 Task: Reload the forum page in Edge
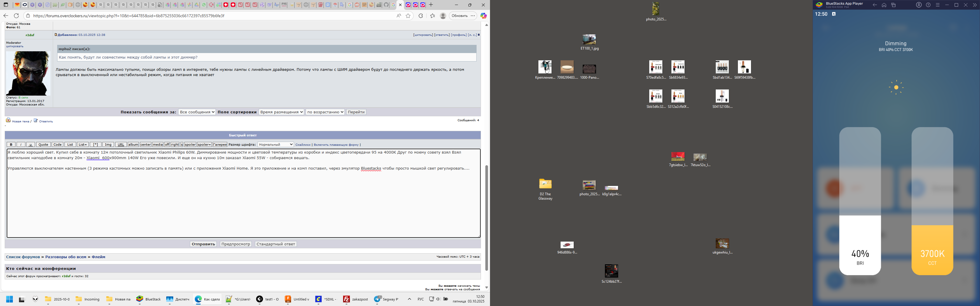coord(16,15)
